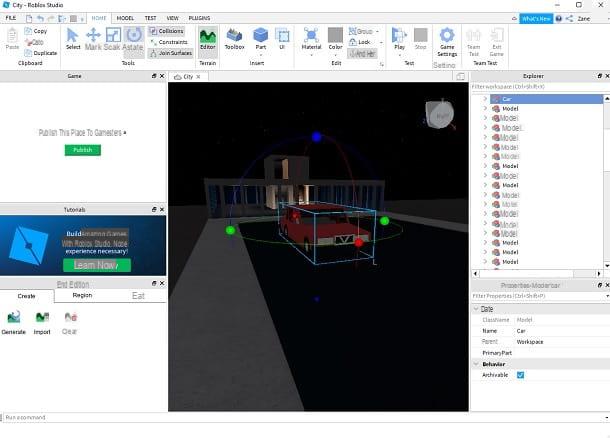The height and width of the screenshot is (438, 610).
Task: Collapse the Data properties section
Action: click(476, 308)
